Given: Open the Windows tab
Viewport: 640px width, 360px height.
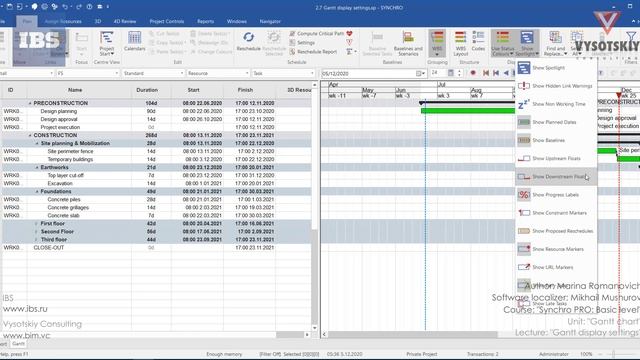Looking at the screenshot, I should pos(236,21).
